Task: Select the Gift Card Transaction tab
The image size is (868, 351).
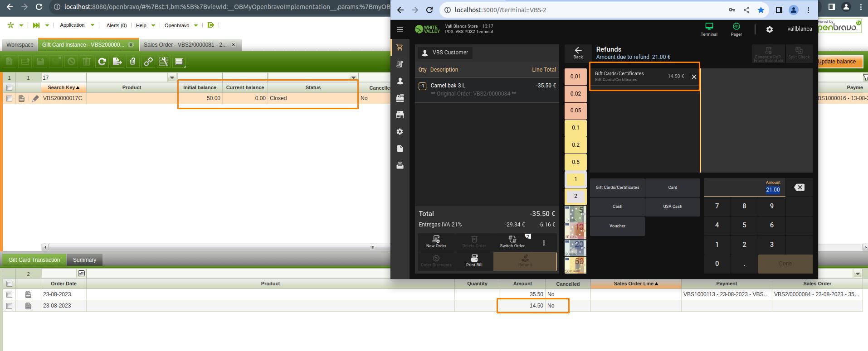Action: point(34,260)
